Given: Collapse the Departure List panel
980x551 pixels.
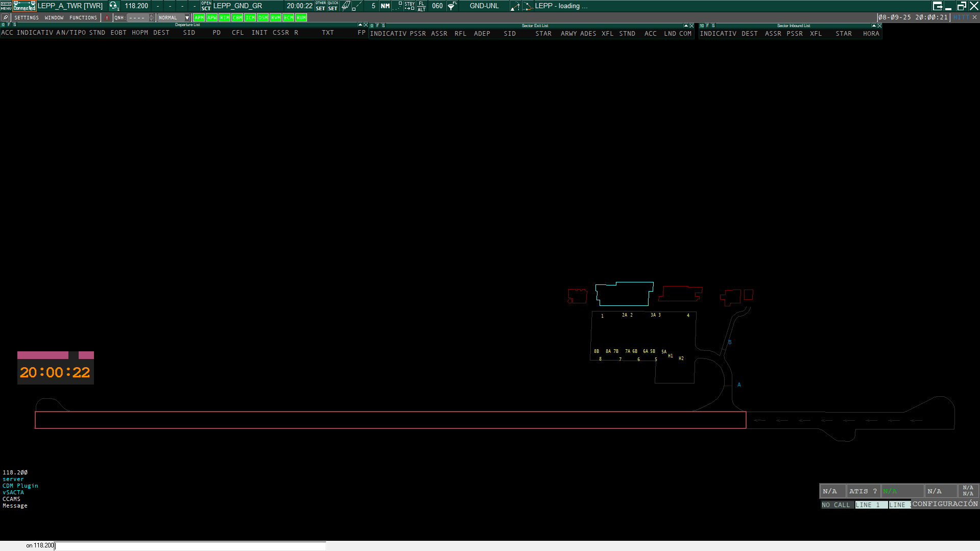Looking at the screenshot, I should point(360,25).
